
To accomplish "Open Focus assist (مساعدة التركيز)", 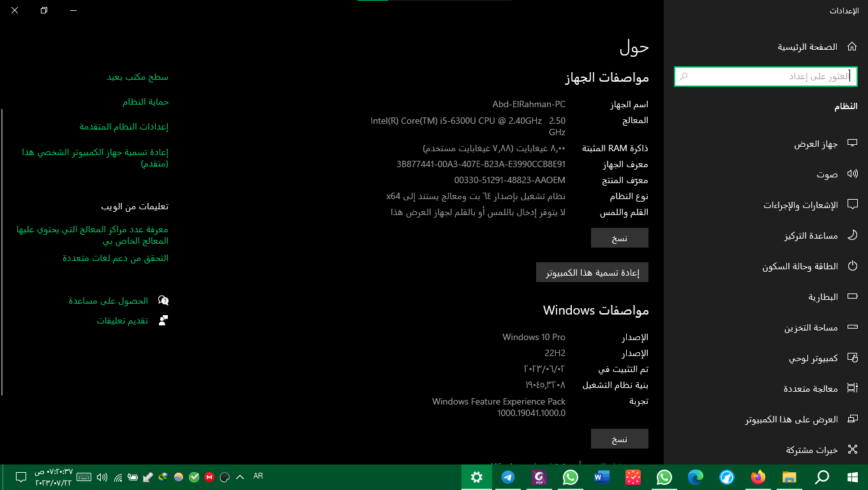I will click(766, 235).
